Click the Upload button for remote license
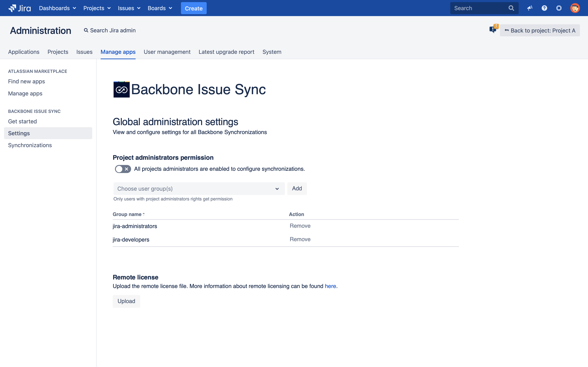The height and width of the screenshot is (367, 588). pos(126,301)
